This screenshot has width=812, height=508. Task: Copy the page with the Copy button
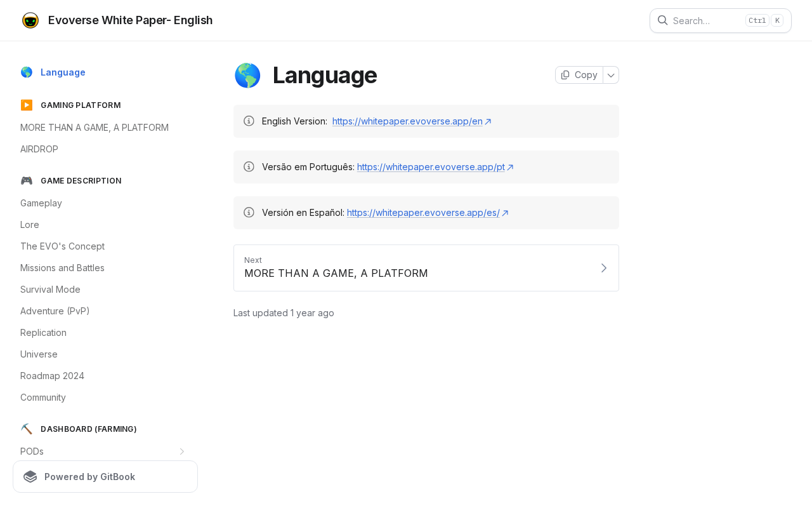pos(579,75)
